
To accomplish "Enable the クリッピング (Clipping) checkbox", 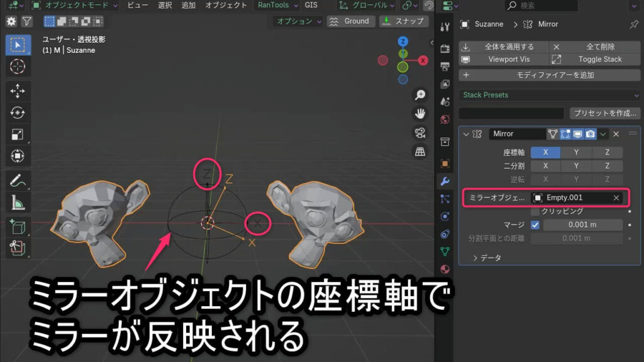I will (x=535, y=211).
